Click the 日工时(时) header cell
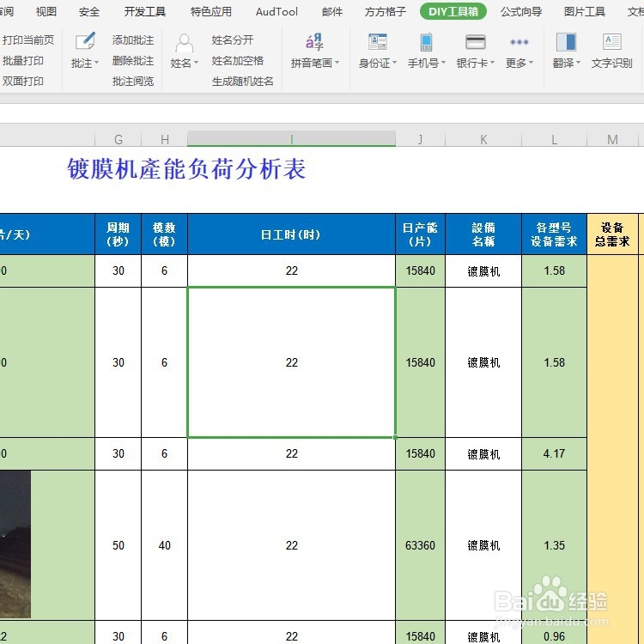Image resolution: width=644 pixels, height=644 pixels. (292, 234)
